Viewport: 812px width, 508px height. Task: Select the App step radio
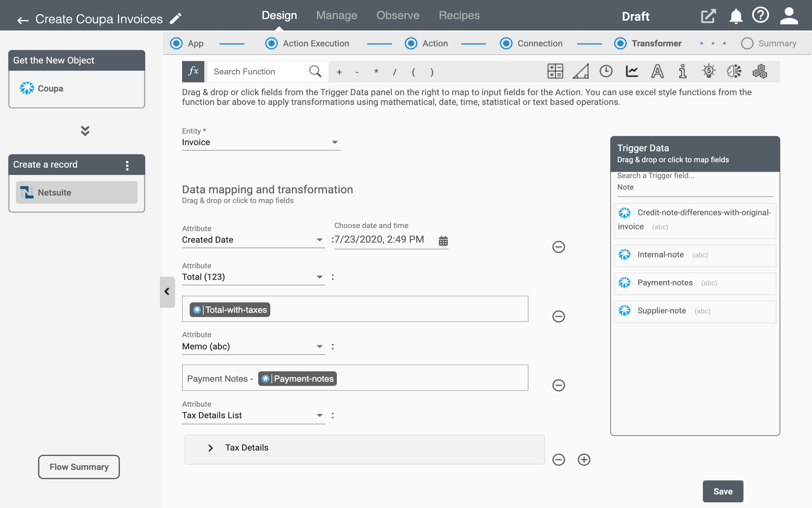(x=176, y=43)
